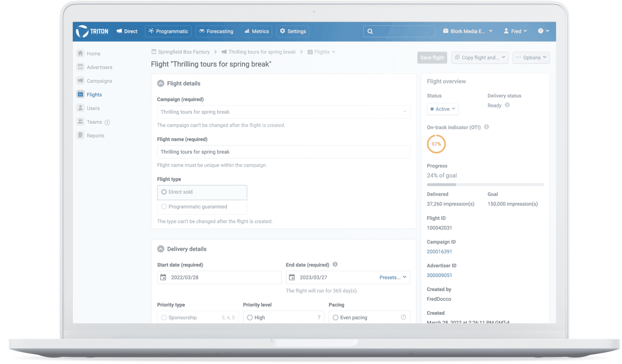
Task: Collapse the Flight details section
Action: point(161,83)
